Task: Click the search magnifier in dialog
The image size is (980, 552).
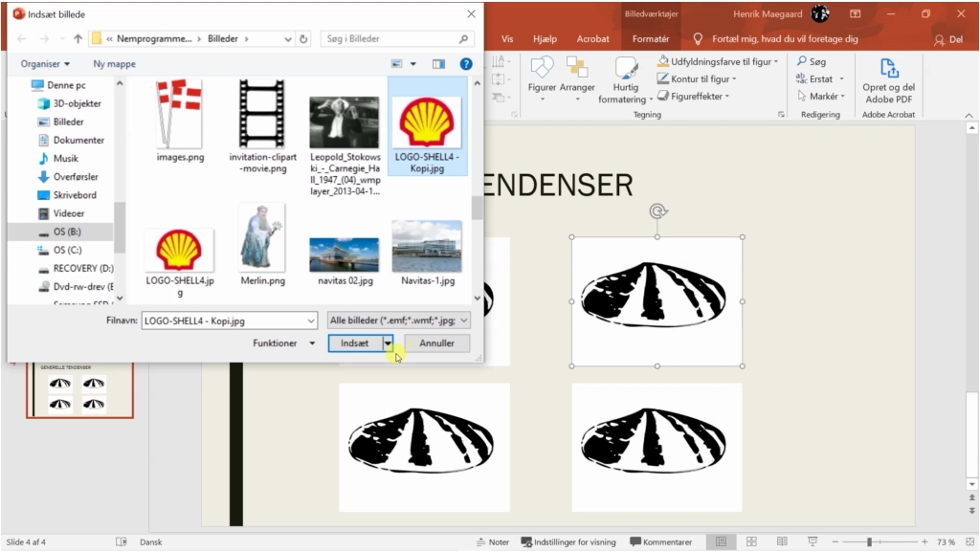Action: click(463, 38)
